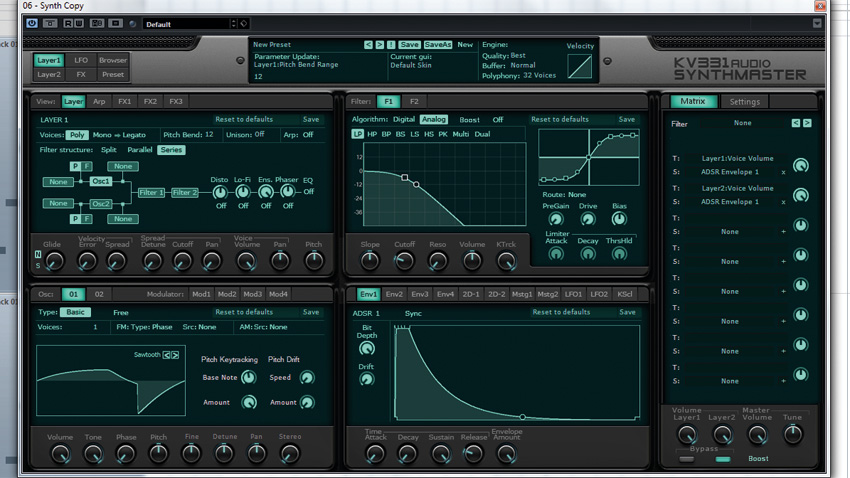Open the Env2 envelope tab
The image size is (850, 478).
point(394,294)
